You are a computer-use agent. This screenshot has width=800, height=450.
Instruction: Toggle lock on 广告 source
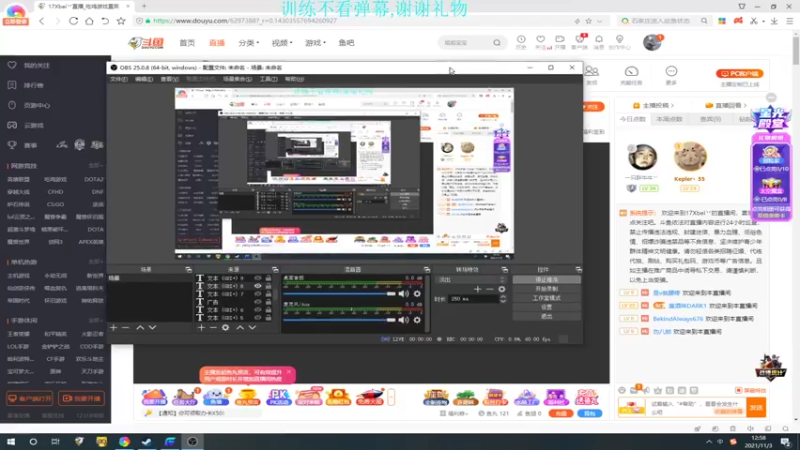point(268,302)
